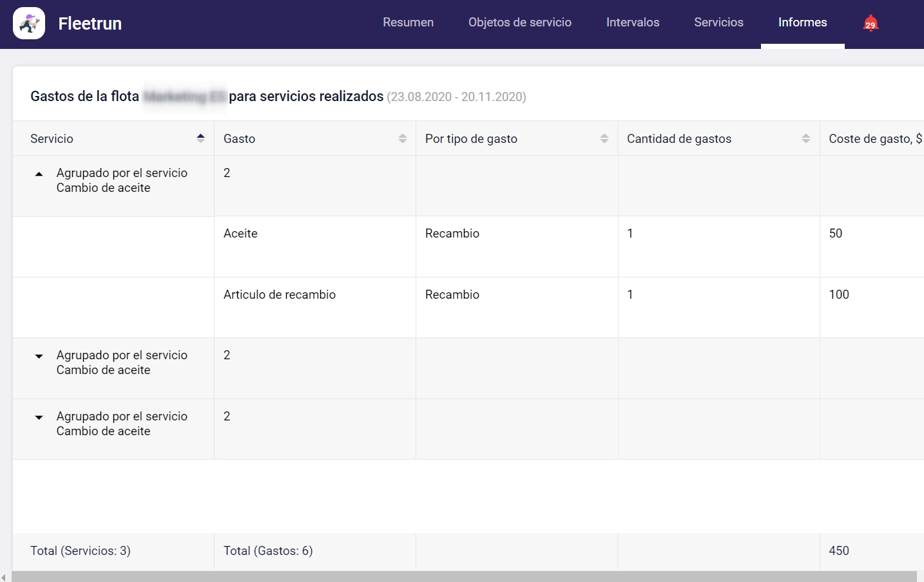The image size is (924, 582).
Task: Click the left scroll arrow at bottom
Action: tap(4, 577)
